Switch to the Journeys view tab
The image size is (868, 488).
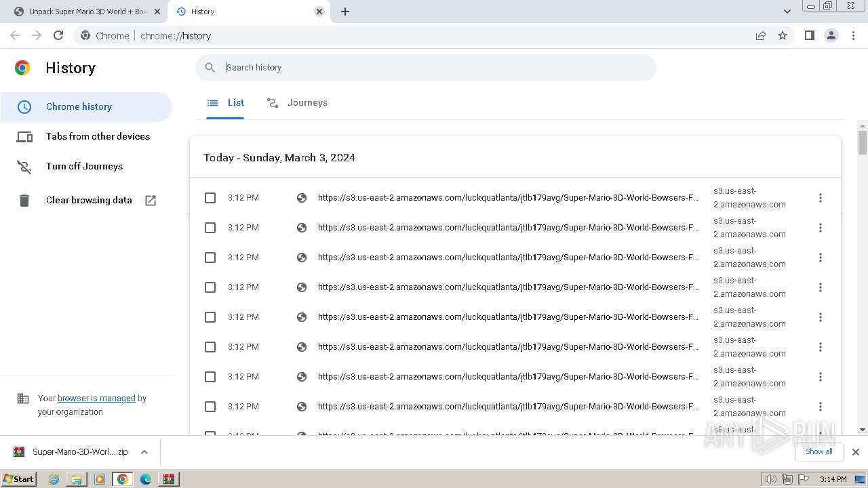[297, 103]
